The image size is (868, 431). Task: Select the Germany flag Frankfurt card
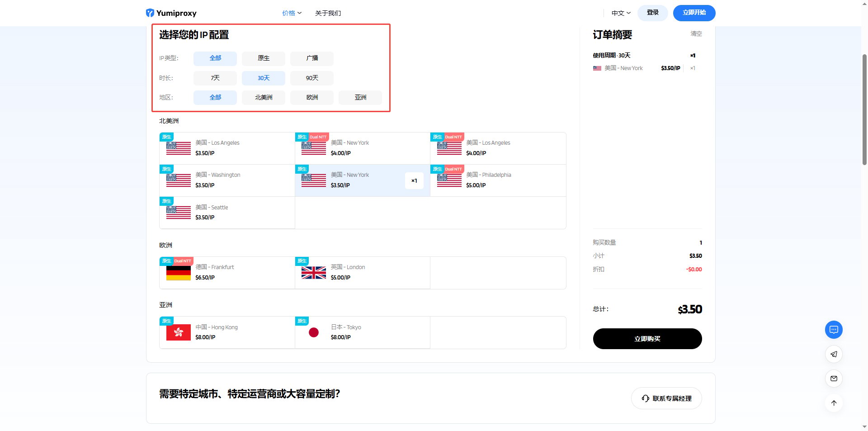(x=227, y=273)
